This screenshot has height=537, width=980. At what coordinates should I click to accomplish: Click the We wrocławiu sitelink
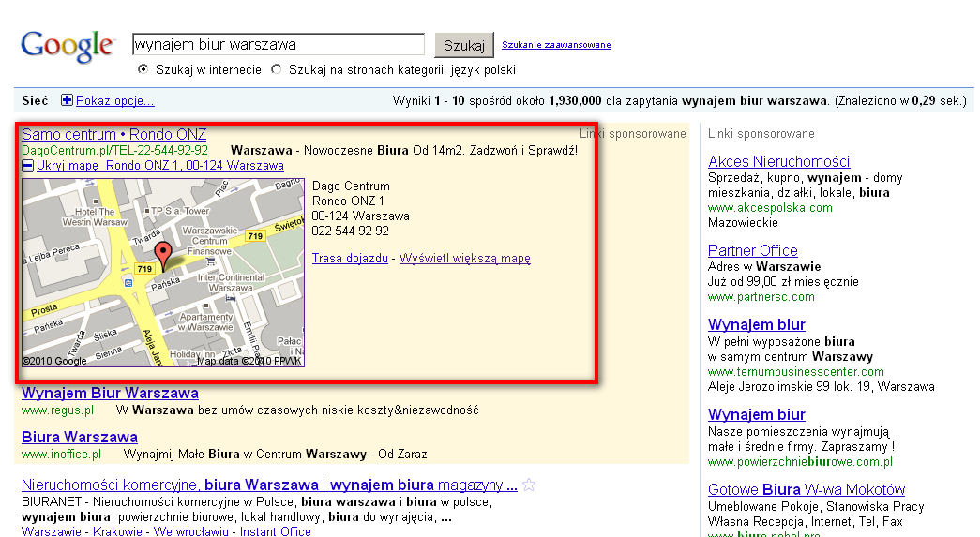(x=191, y=531)
